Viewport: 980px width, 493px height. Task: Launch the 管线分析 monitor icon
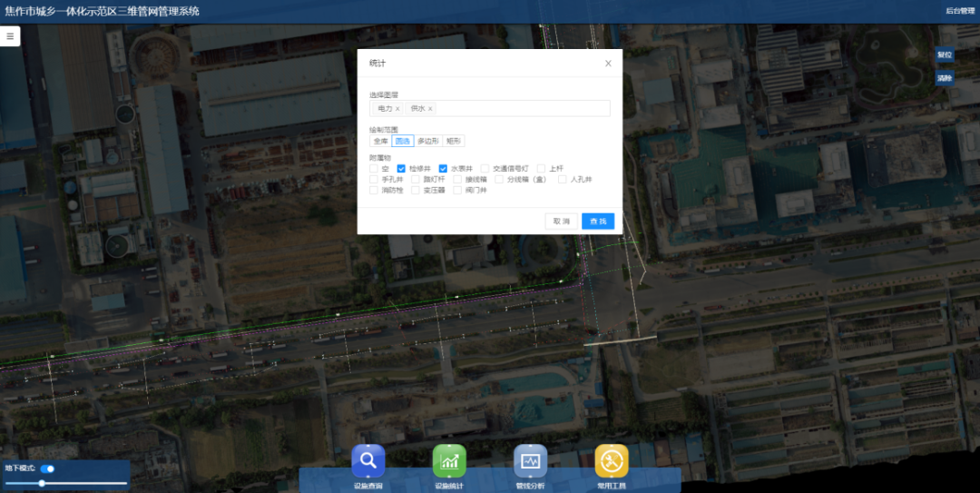click(x=530, y=461)
